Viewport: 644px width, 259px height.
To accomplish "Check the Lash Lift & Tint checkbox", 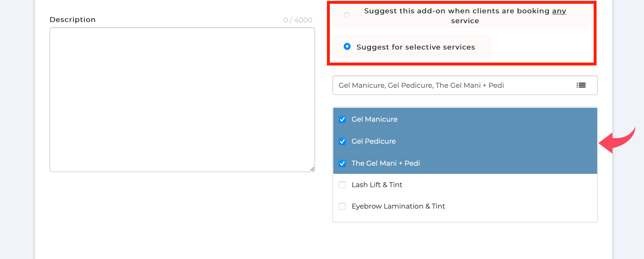I will coord(342,185).
